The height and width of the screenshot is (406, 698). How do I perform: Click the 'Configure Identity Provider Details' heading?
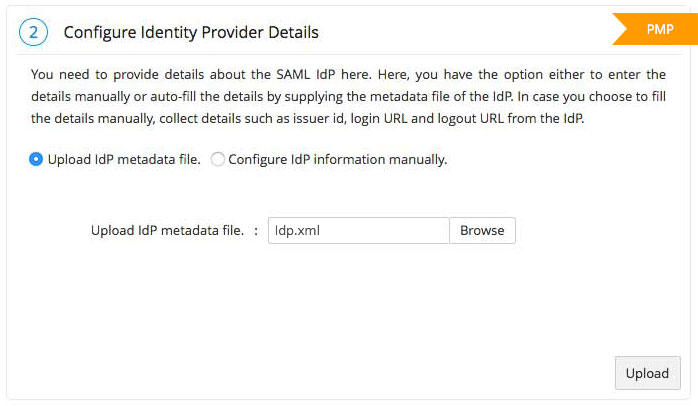(191, 32)
